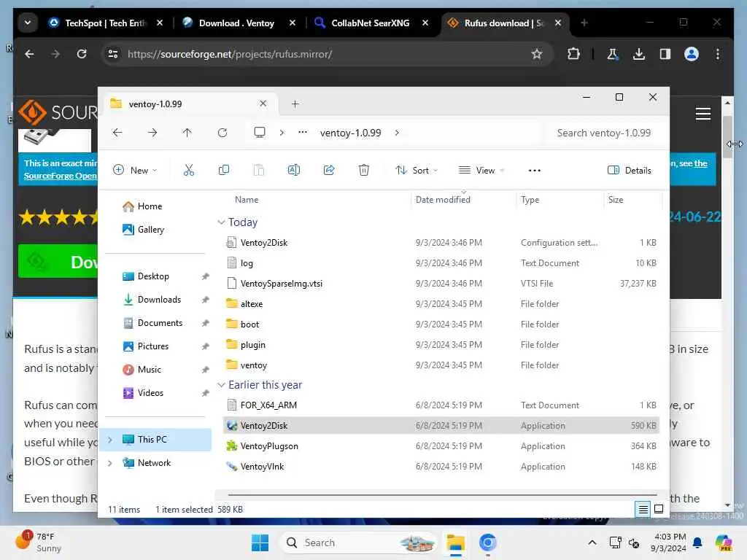Show hidden system tray icons
747x560 pixels.
[x=592, y=542]
